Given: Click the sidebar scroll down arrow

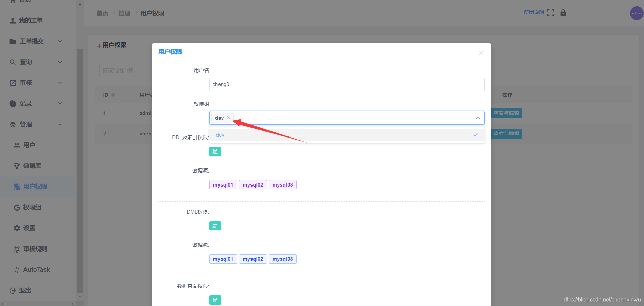Looking at the screenshot, I should [x=80, y=297].
